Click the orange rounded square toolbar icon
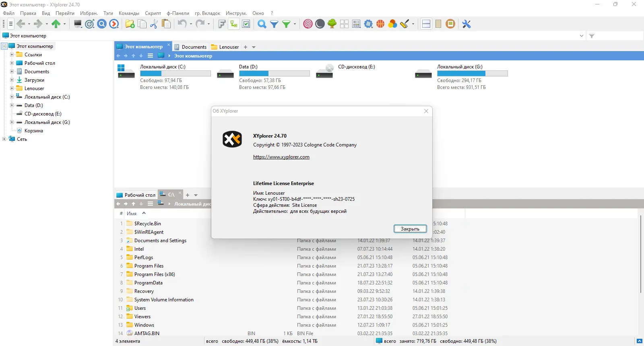Viewport: 644px width, 346px height. point(450,24)
